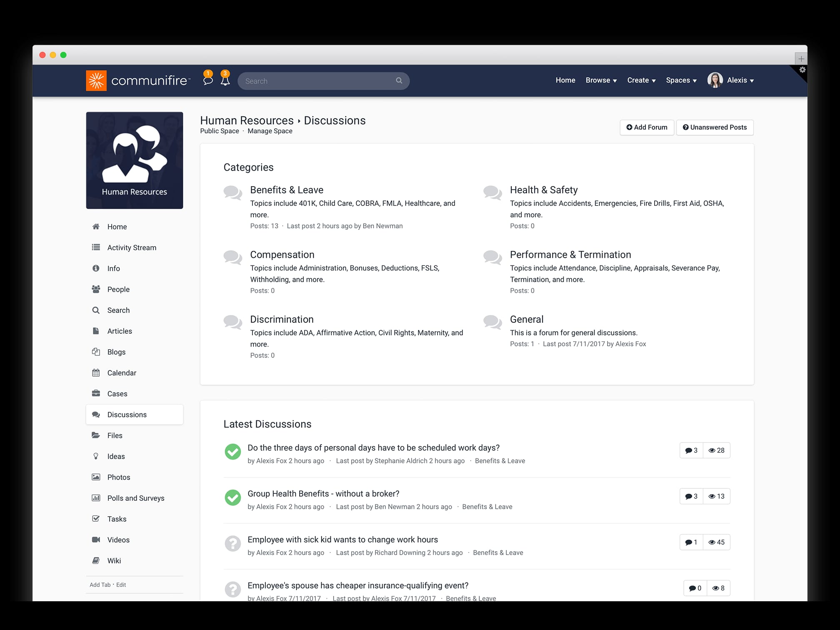This screenshot has width=840, height=630.
Task: Click the Human Resources space thumbnail
Action: tap(135, 160)
